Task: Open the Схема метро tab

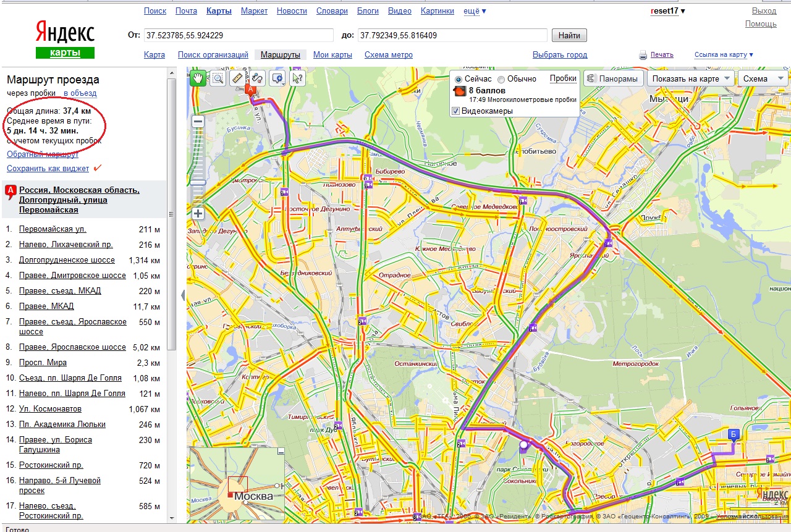Action: point(388,55)
